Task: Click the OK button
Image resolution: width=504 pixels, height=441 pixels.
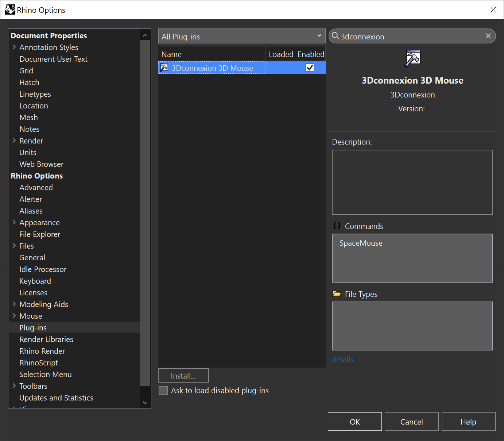Action: (355, 422)
